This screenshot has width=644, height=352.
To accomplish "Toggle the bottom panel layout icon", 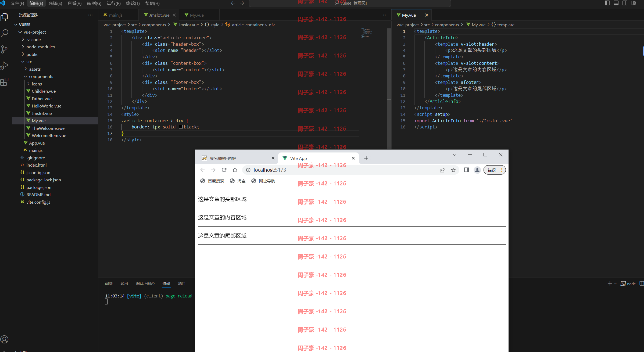I will click(x=616, y=3).
